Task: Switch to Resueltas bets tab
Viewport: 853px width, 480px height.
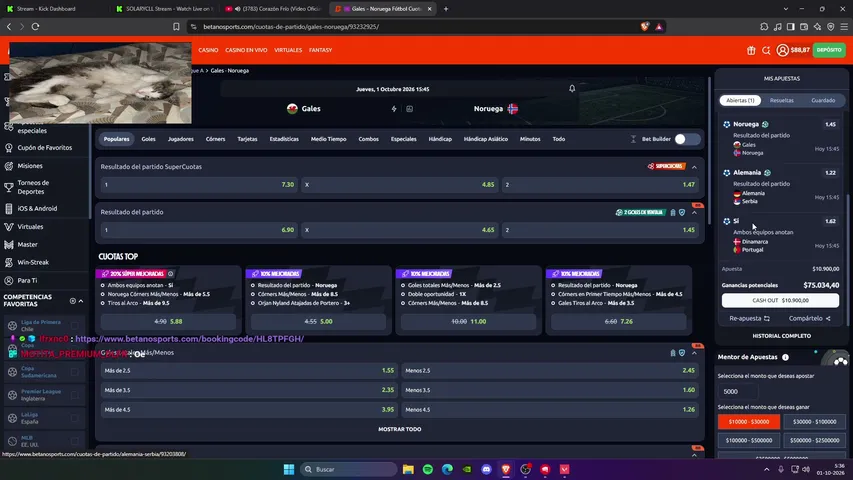Action: (x=782, y=101)
